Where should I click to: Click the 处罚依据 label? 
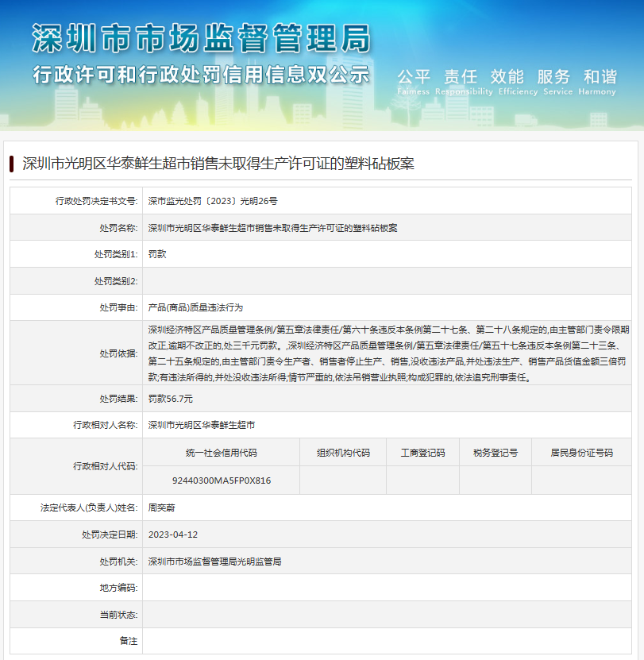pos(118,353)
